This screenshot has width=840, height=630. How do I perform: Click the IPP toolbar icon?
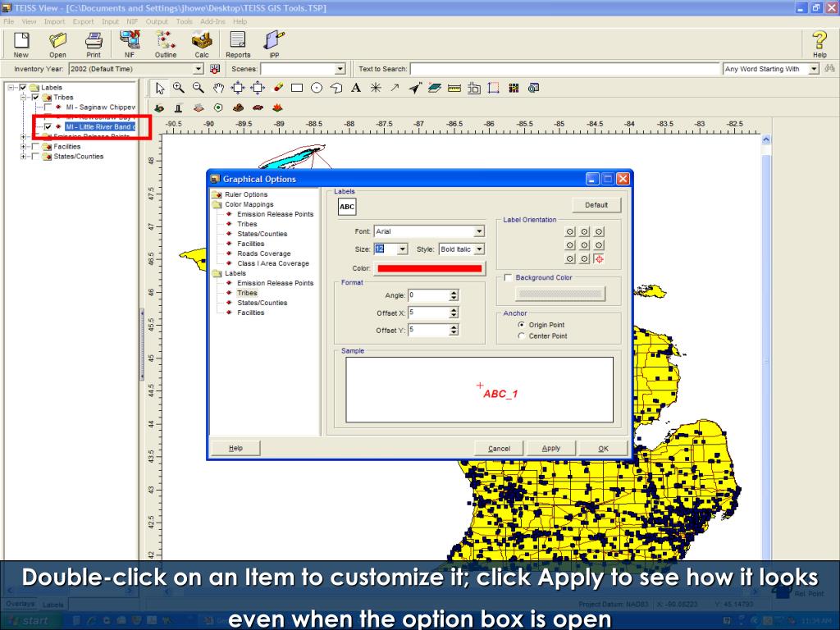pos(274,44)
